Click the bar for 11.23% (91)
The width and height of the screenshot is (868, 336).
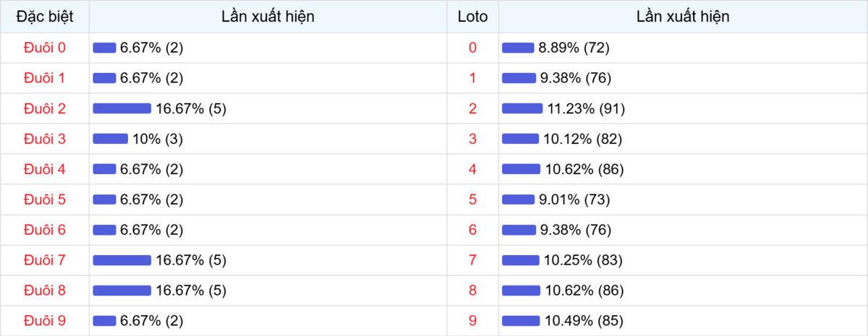[522, 108]
